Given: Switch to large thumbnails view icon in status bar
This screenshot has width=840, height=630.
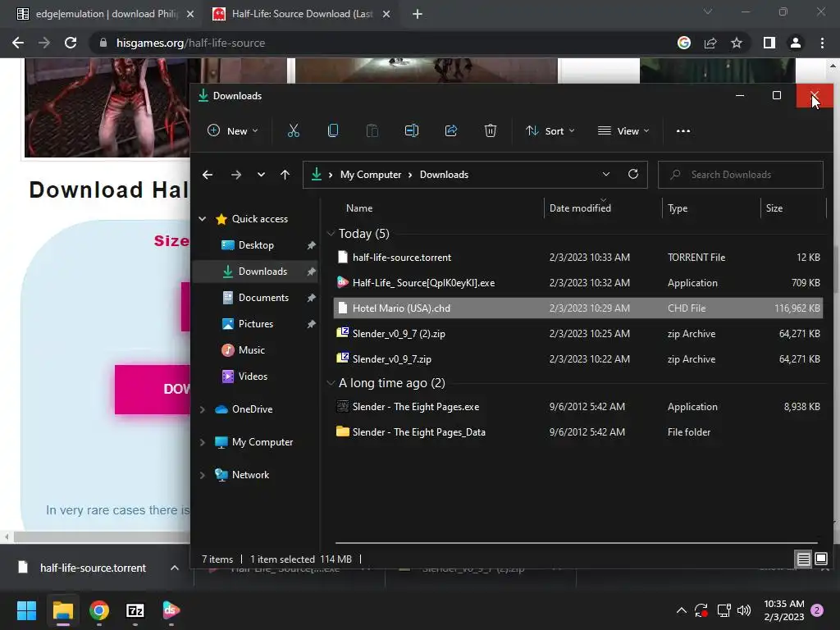Looking at the screenshot, I should 820,559.
